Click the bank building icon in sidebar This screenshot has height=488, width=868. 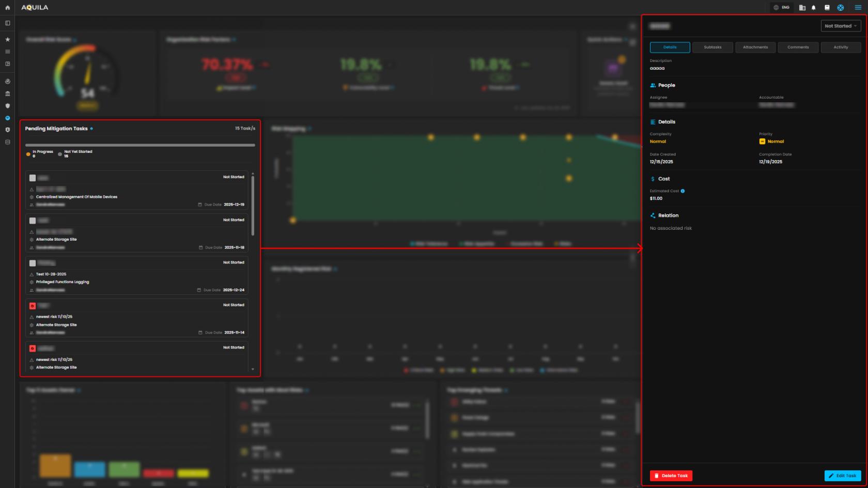[7, 93]
